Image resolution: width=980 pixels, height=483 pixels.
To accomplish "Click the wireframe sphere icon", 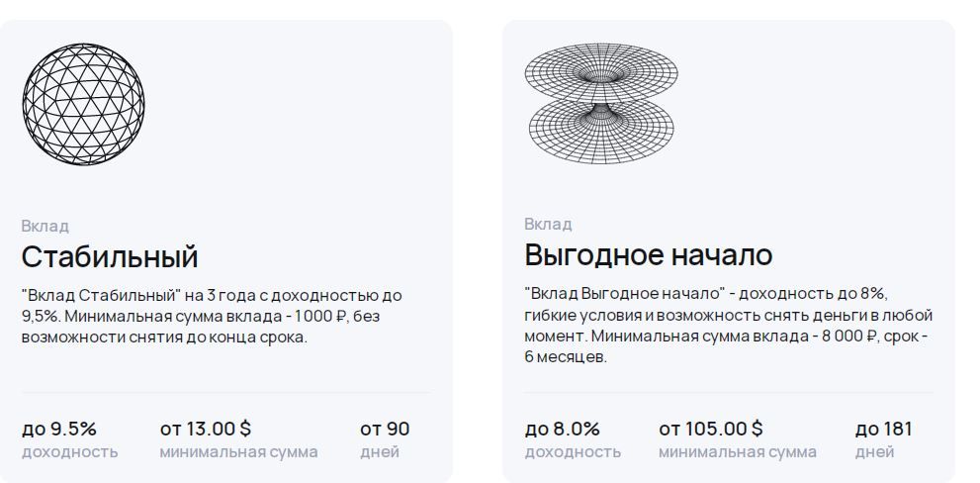I will [x=83, y=104].
